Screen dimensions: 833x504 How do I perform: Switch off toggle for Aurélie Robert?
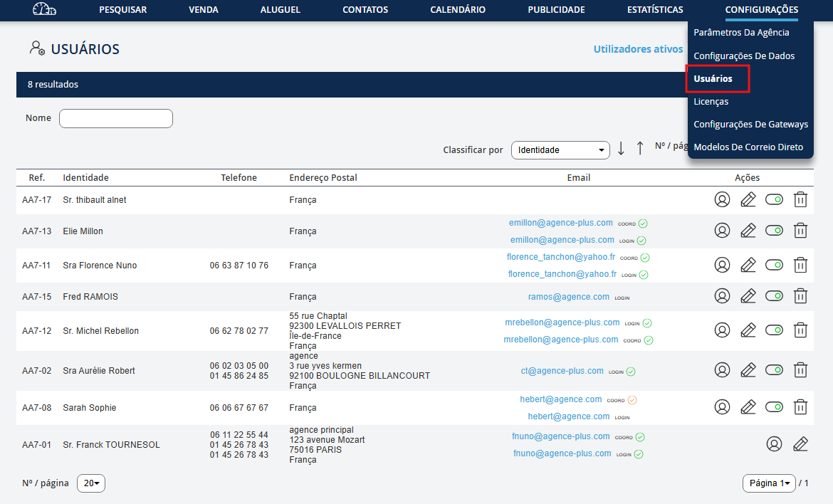click(x=774, y=370)
